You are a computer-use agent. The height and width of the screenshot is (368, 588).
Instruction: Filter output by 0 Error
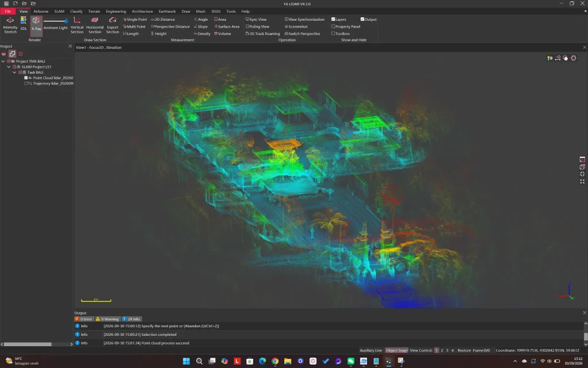point(84,319)
